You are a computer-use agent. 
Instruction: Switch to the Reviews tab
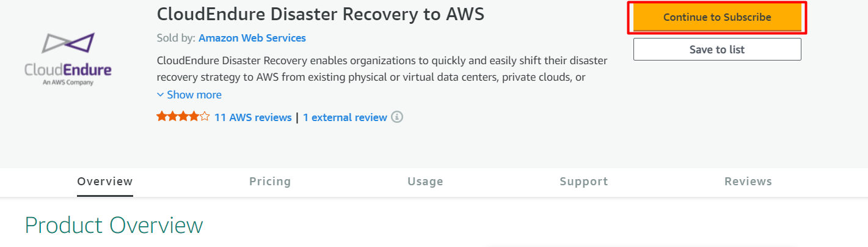tap(748, 182)
